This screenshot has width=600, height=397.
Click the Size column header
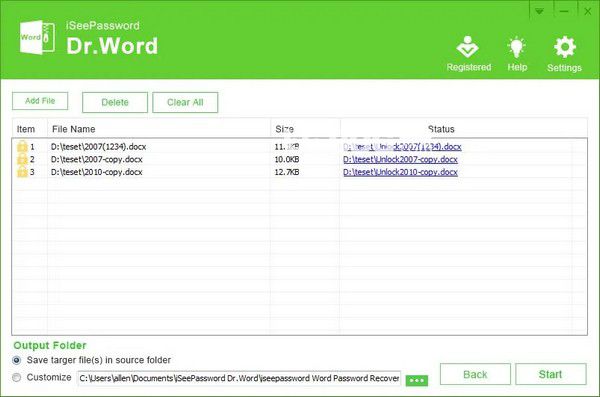pyautogui.click(x=306, y=129)
